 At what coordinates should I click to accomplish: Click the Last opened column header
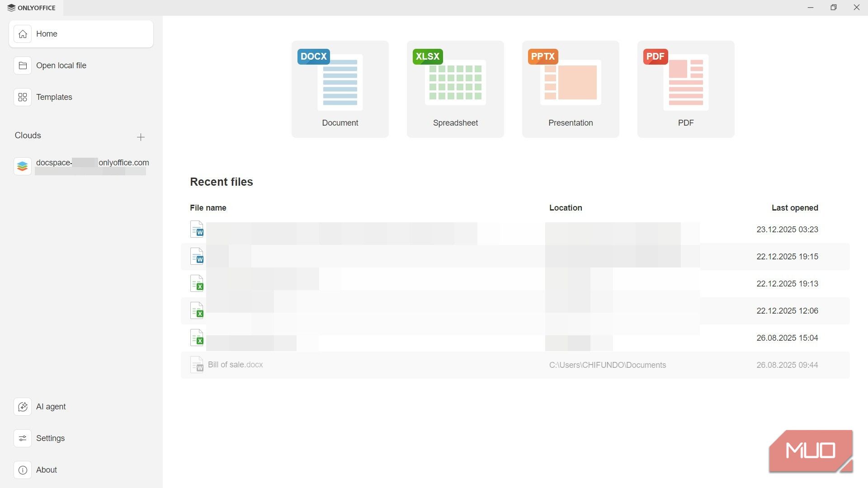tap(795, 208)
